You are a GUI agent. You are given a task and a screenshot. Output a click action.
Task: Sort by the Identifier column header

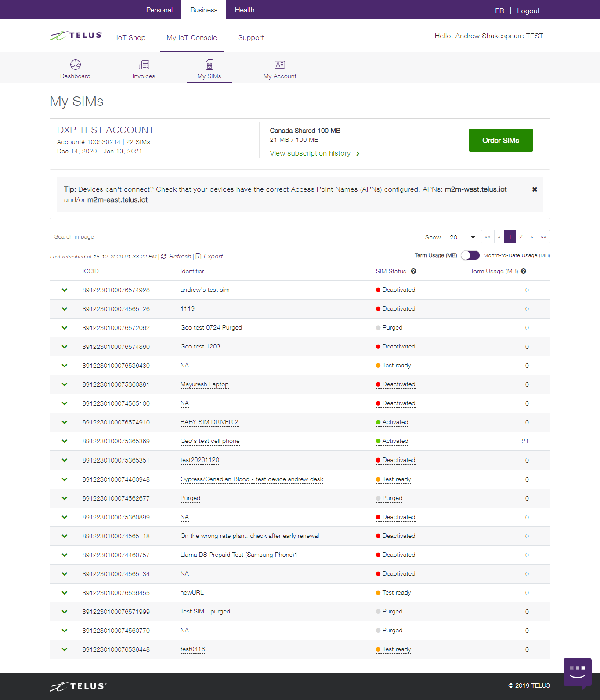pyautogui.click(x=192, y=271)
